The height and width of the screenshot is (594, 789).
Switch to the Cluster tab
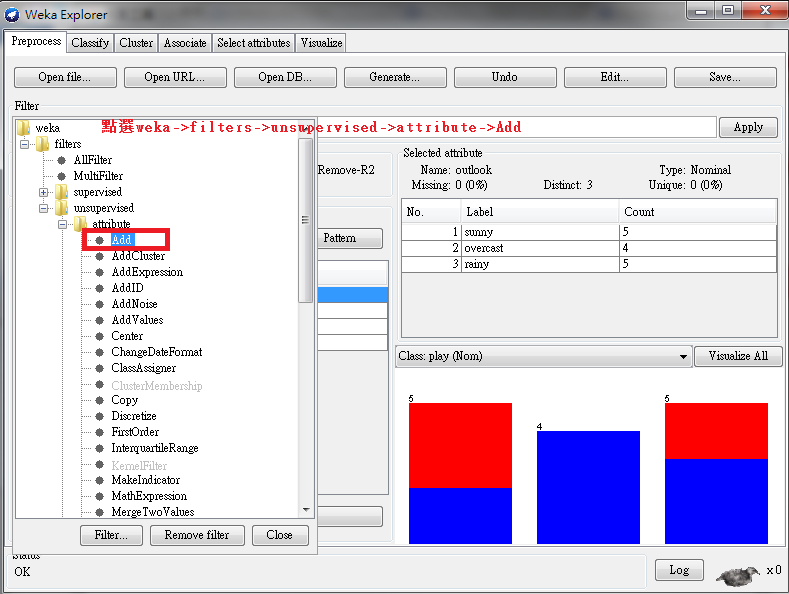click(136, 43)
